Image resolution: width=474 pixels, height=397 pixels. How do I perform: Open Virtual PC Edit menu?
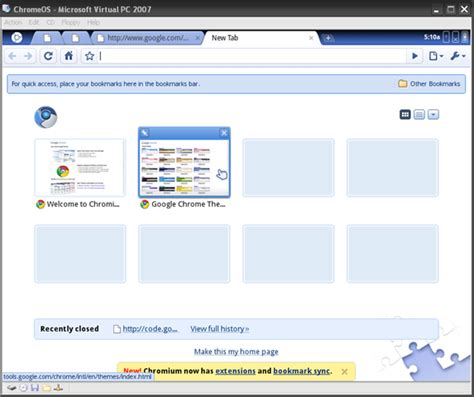34,22
